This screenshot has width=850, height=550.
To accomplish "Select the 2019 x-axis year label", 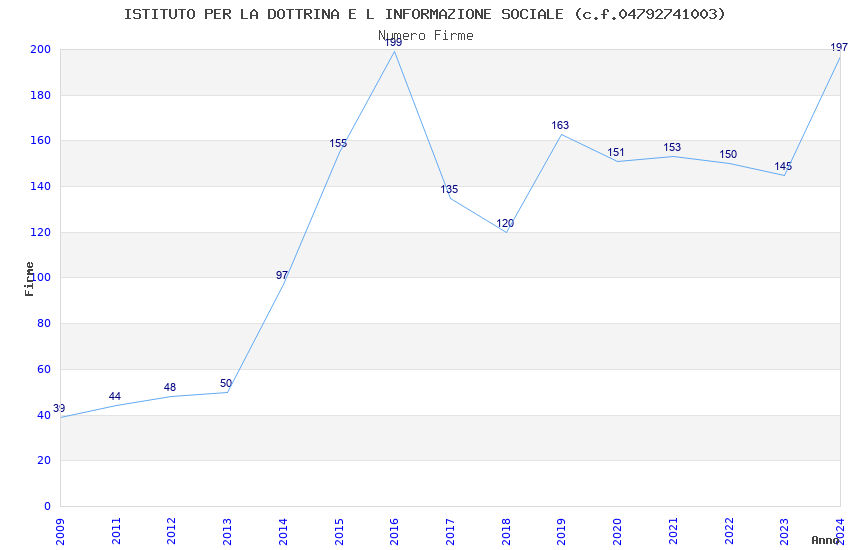I will pos(561,532).
